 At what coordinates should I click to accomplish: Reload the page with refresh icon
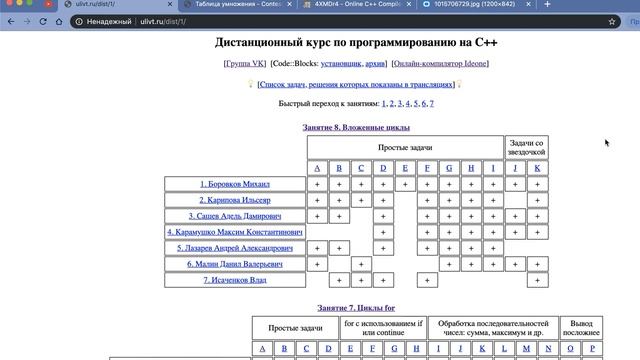[x=43, y=22]
